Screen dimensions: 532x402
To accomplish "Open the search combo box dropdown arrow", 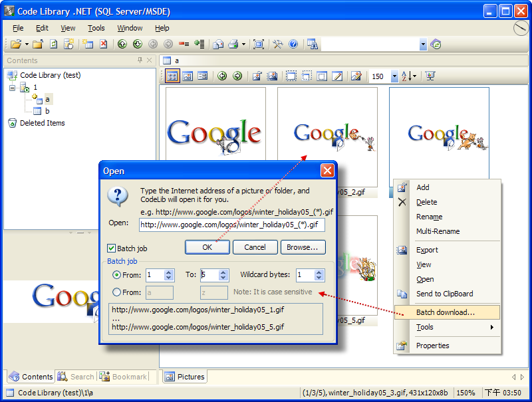I will [x=423, y=44].
